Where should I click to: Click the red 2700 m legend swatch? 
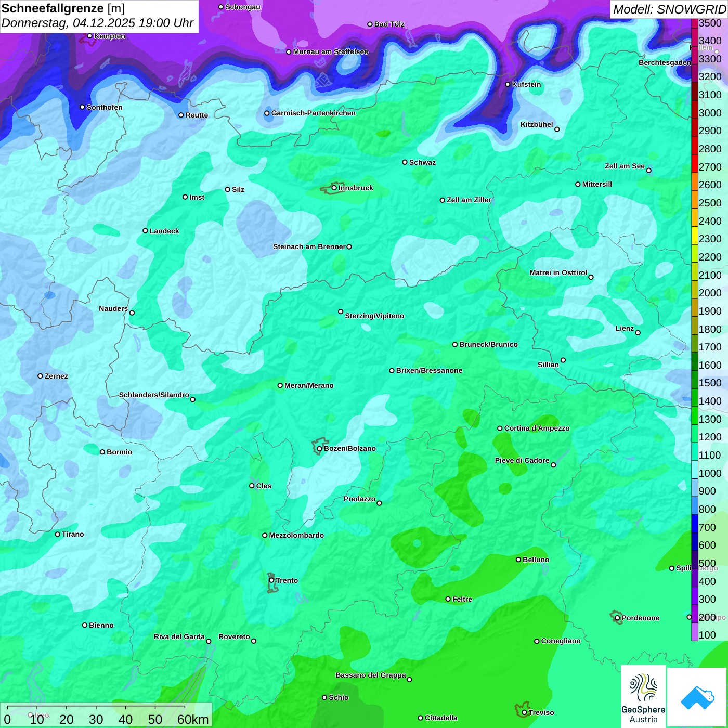(695, 163)
